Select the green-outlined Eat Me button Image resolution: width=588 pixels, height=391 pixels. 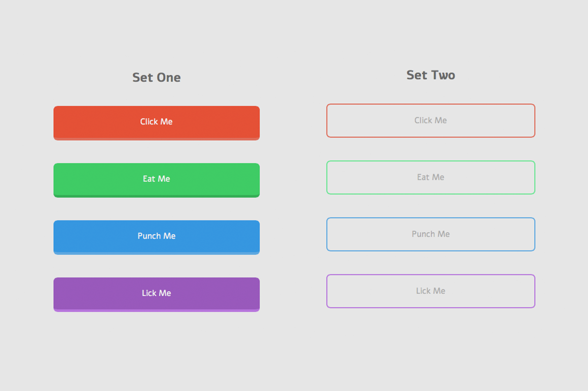pyautogui.click(x=430, y=177)
